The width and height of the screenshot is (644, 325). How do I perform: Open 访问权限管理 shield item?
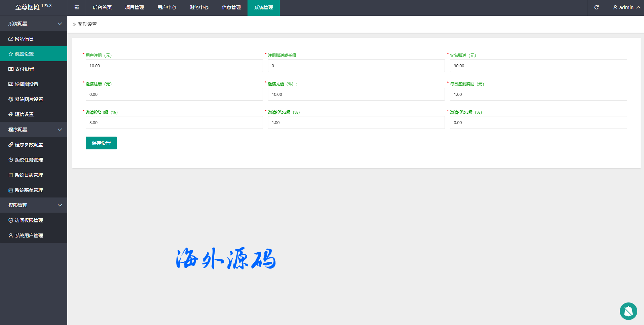(x=11, y=220)
